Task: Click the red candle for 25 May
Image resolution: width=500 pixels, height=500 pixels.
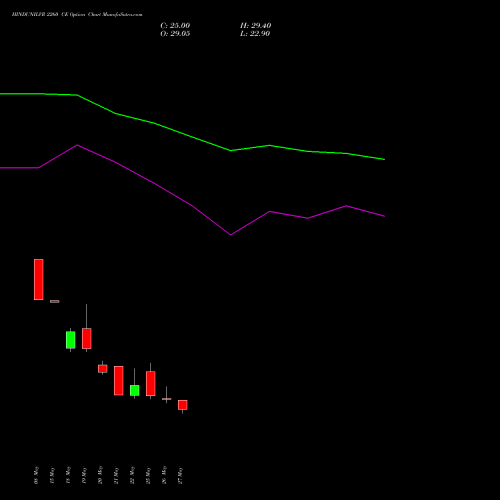Action: pos(151,383)
